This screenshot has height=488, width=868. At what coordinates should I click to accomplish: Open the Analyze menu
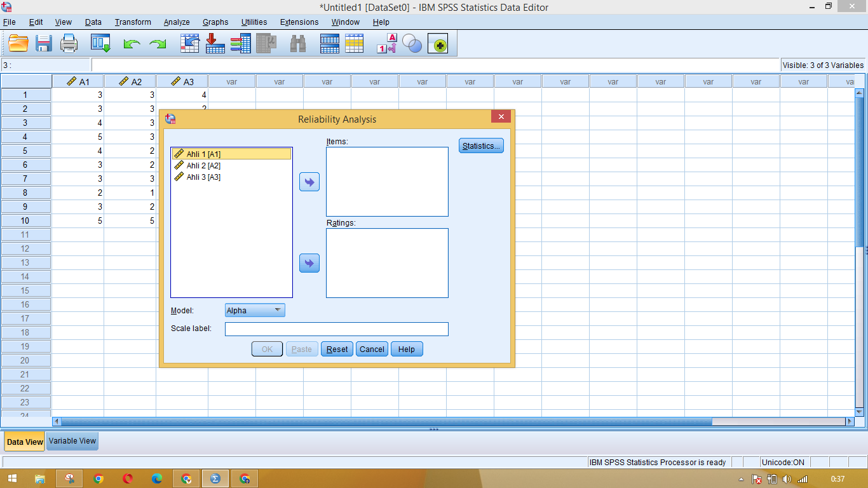(x=177, y=22)
